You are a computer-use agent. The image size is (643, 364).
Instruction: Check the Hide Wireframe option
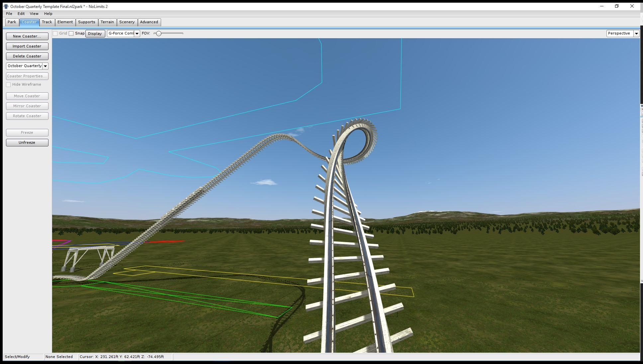(9, 85)
